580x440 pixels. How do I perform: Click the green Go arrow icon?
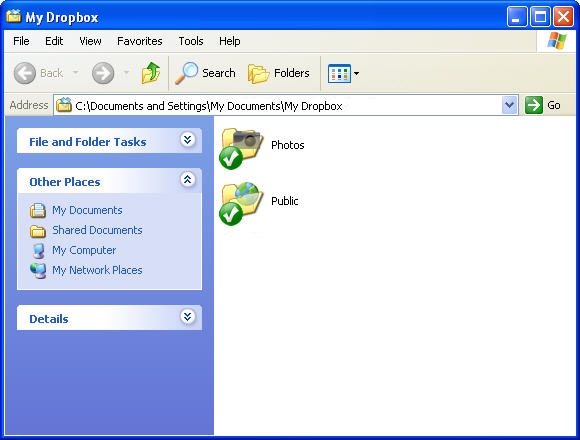coord(534,105)
